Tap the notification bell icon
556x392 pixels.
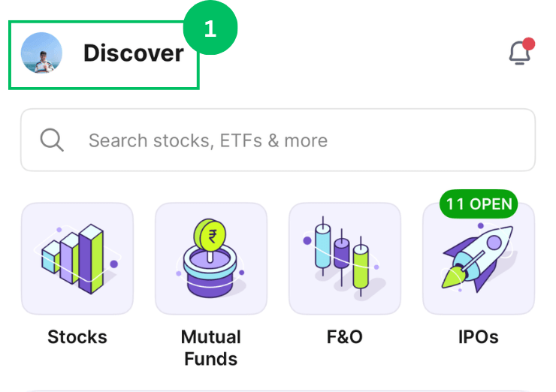click(x=519, y=53)
